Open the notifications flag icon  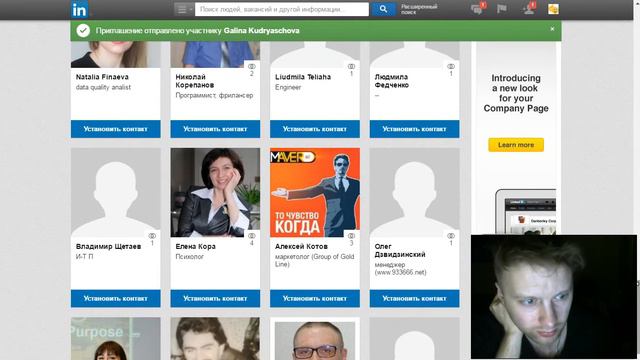coord(502,9)
